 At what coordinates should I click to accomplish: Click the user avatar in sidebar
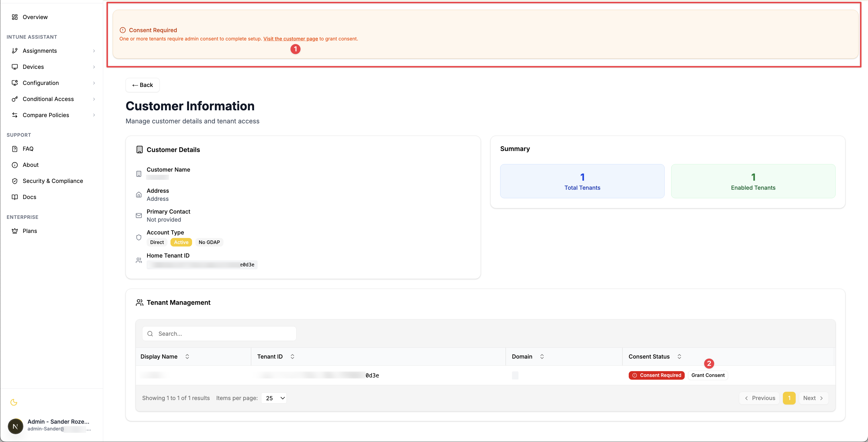16,426
